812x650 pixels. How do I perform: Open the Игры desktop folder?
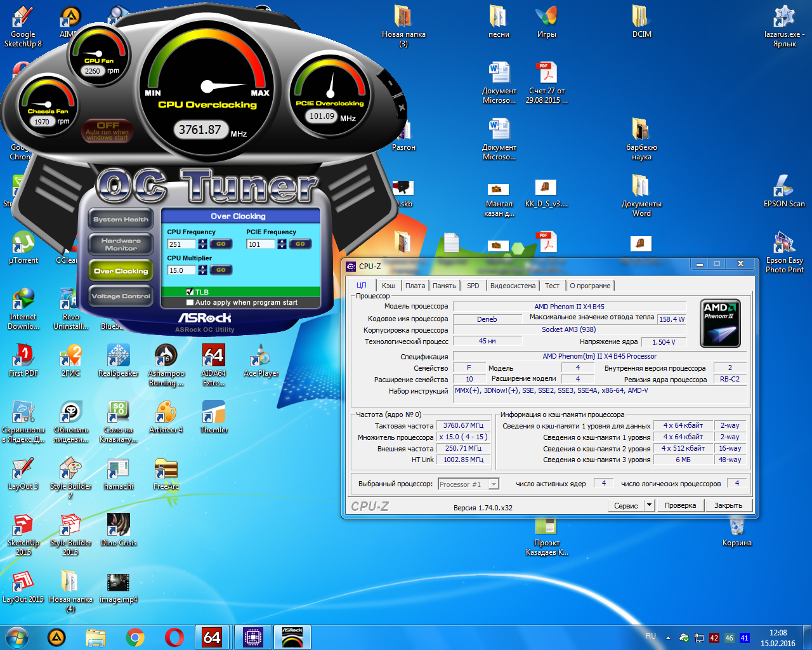coord(546,21)
